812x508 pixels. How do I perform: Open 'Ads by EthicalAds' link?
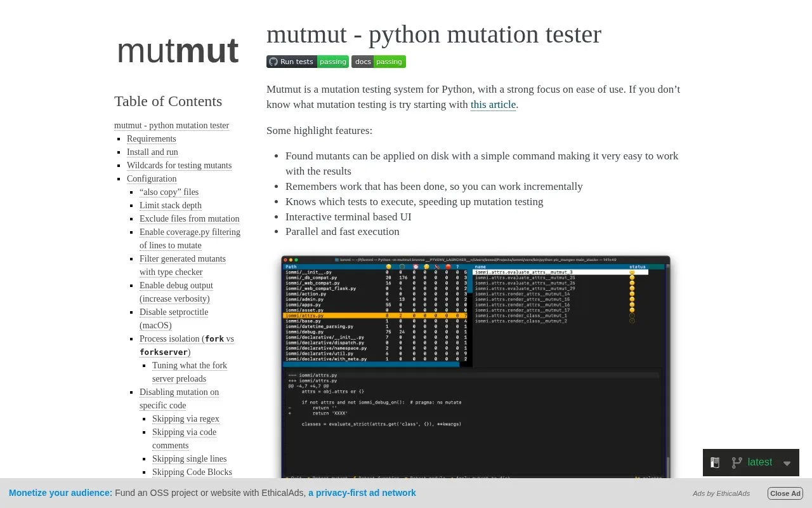721,493
